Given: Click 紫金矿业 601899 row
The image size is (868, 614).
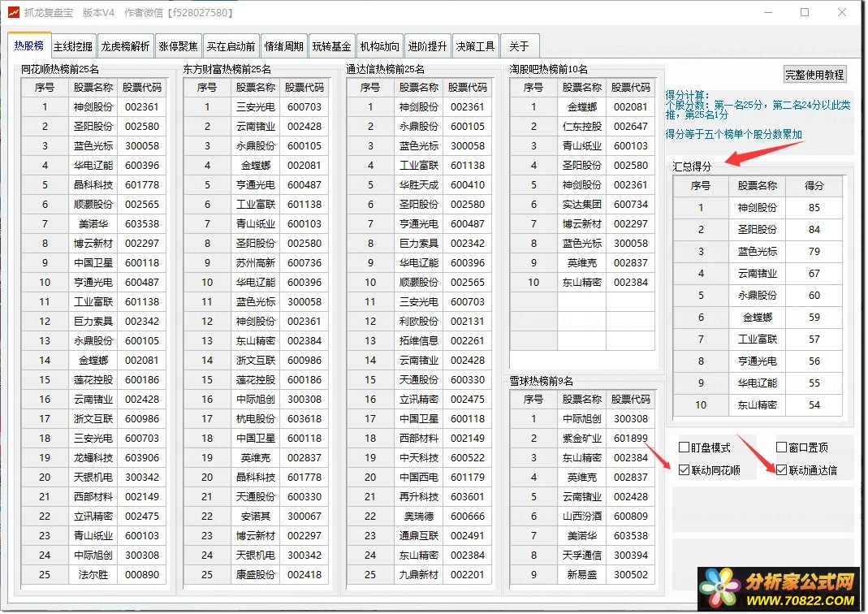Looking at the screenshot, I should (582, 439).
